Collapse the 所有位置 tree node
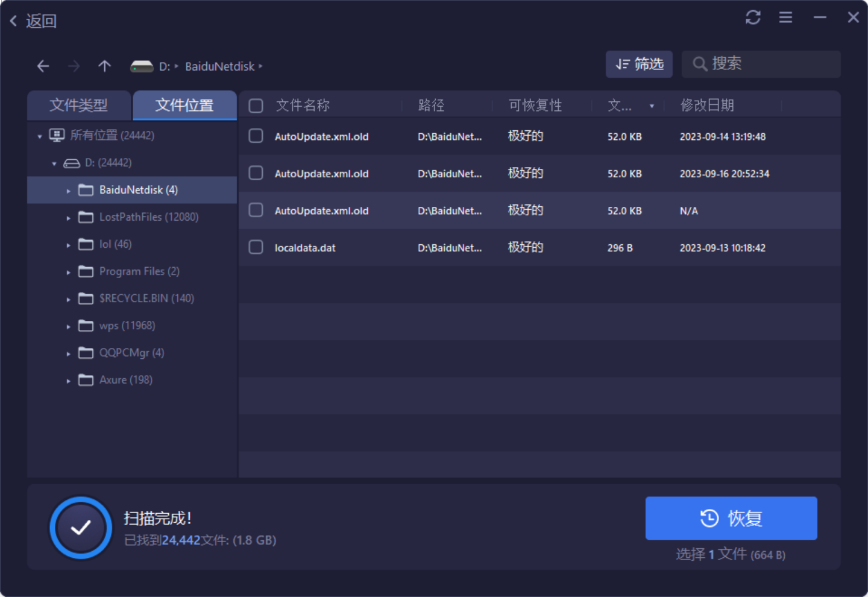The image size is (868, 597). click(x=40, y=136)
